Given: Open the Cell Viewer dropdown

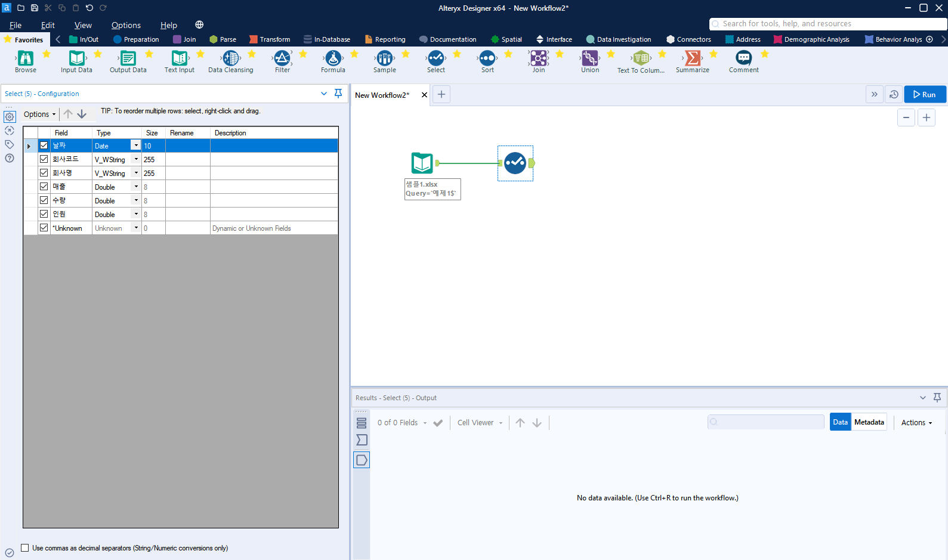Looking at the screenshot, I should click(480, 423).
